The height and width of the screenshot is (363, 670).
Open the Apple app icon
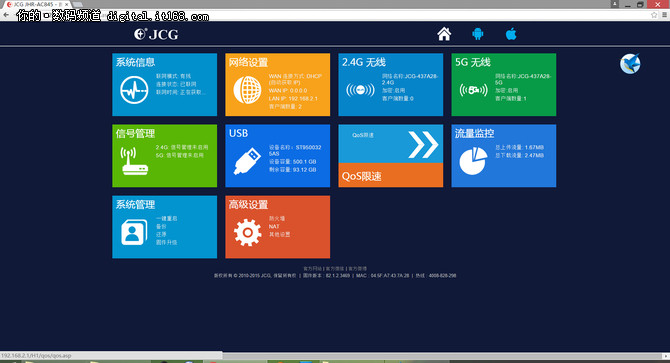(x=511, y=34)
